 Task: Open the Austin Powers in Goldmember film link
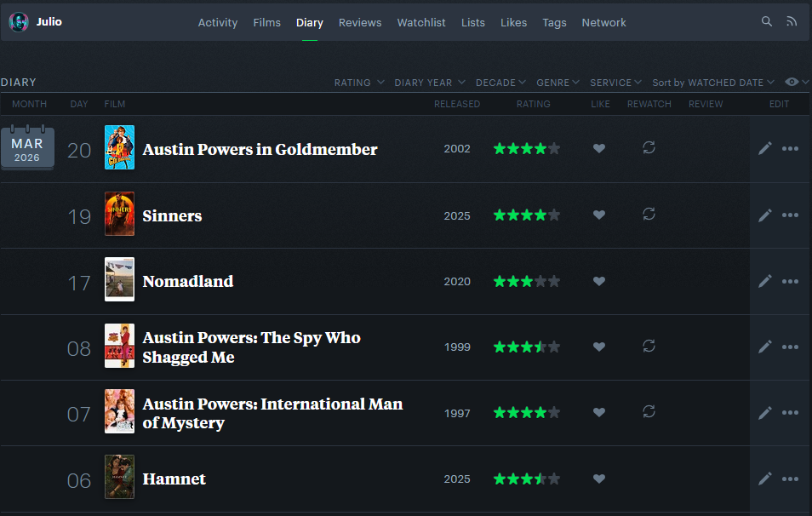(x=260, y=149)
